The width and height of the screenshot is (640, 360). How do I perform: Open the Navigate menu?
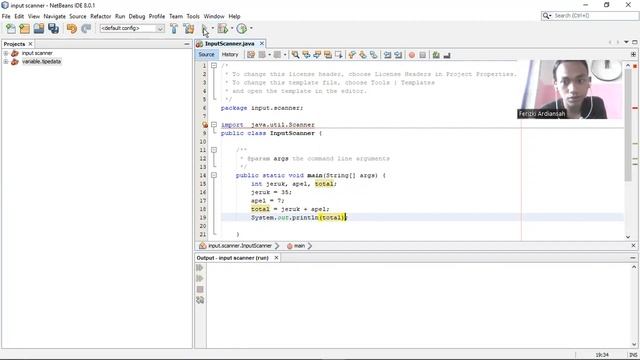point(55,16)
